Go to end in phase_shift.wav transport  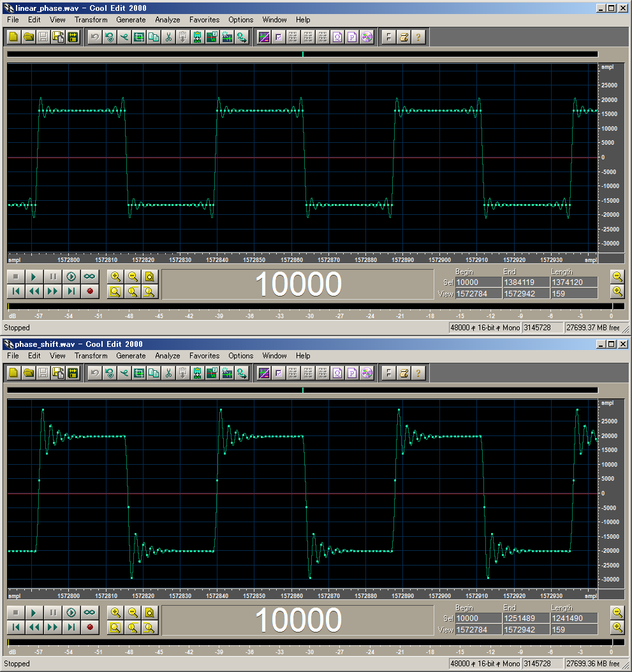click(71, 627)
